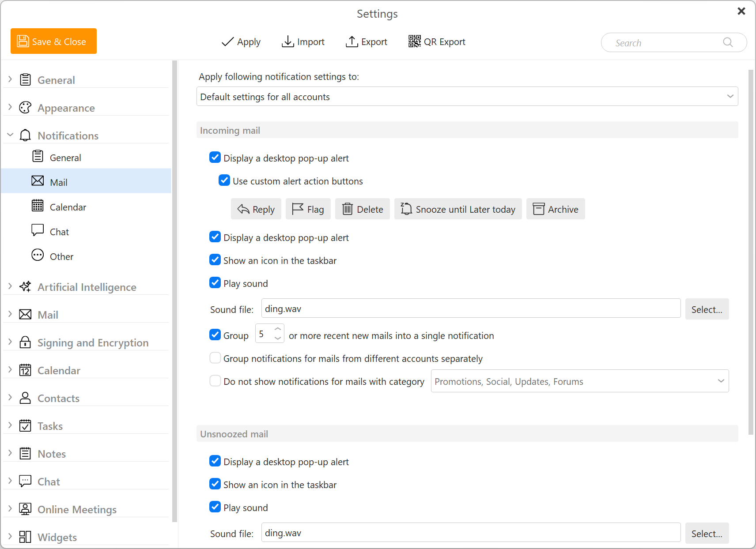Screen dimensions: 756x549
Task: Click the Import download arrow icon
Action: (x=288, y=41)
